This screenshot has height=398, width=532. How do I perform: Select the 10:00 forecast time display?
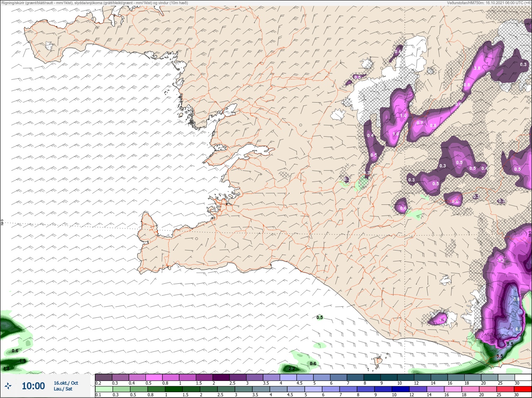point(33,386)
